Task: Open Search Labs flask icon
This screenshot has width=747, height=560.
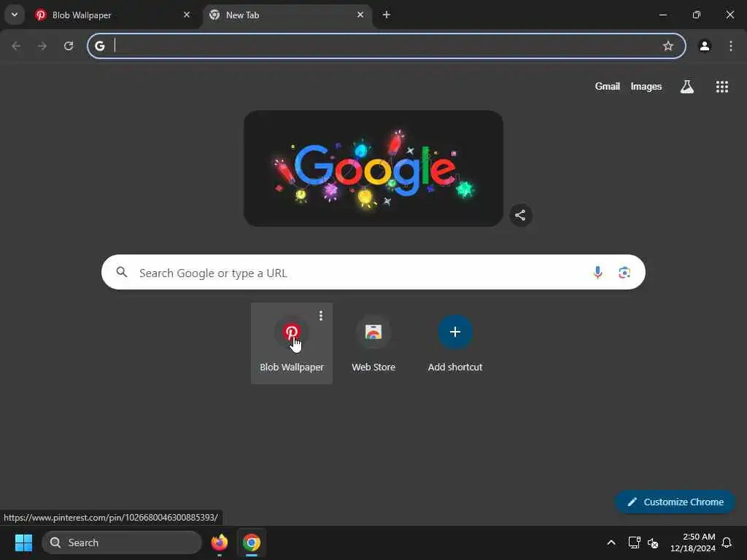Action: (687, 86)
